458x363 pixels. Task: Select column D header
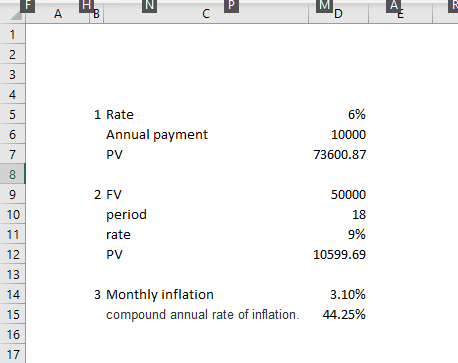(338, 14)
